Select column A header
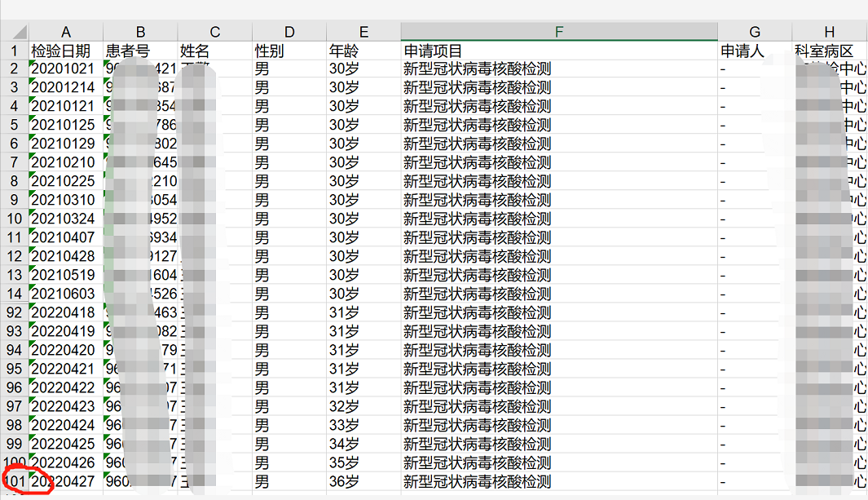 65,32
